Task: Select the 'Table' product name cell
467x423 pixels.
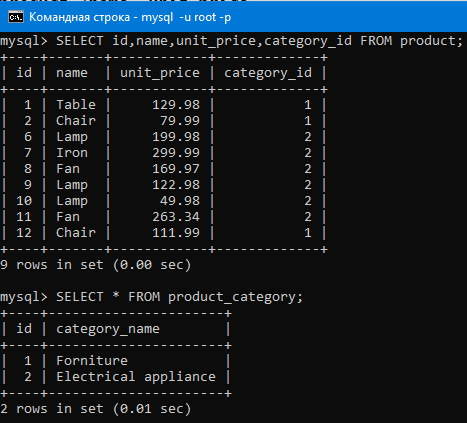Action: pos(76,105)
